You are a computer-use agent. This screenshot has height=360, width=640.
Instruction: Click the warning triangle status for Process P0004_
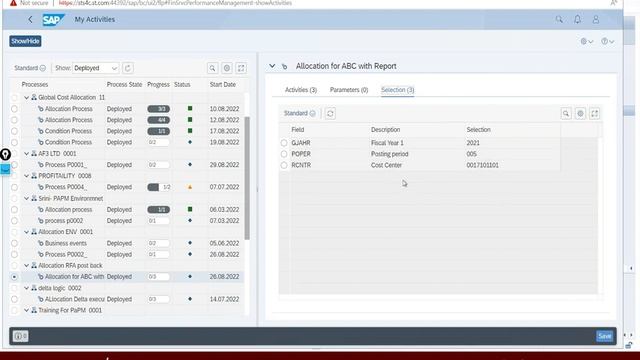pyautogui.click(x=190, y=187)
